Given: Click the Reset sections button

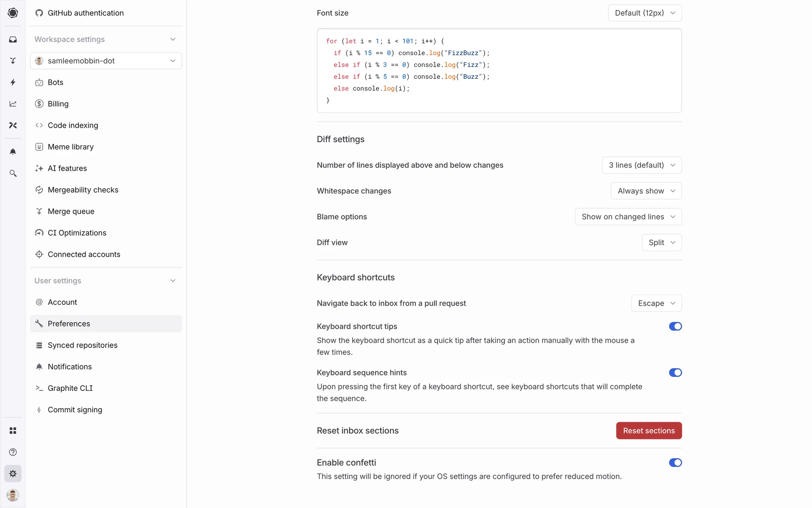Looking at the screenshot, I should coord(648,431).
